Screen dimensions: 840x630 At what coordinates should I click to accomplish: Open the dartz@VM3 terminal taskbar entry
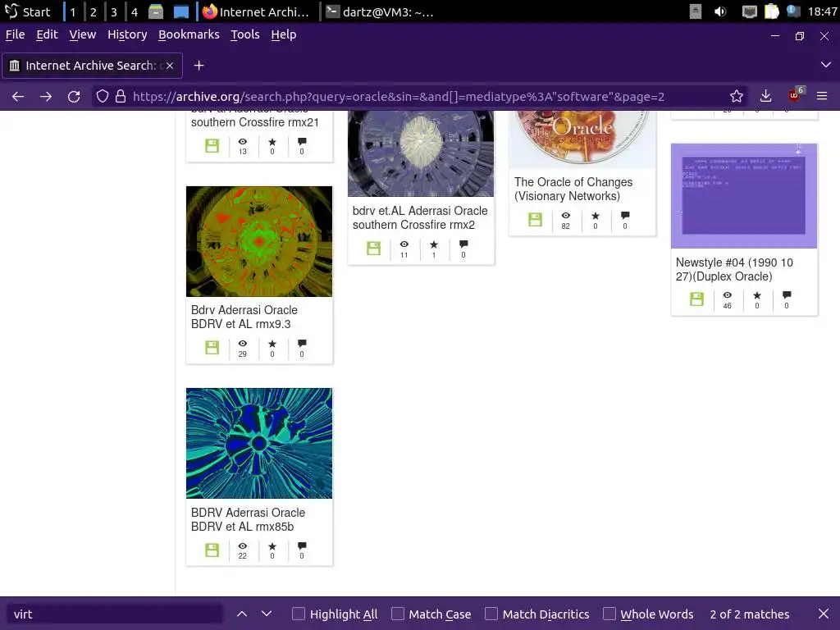click(x=380, y=11)
